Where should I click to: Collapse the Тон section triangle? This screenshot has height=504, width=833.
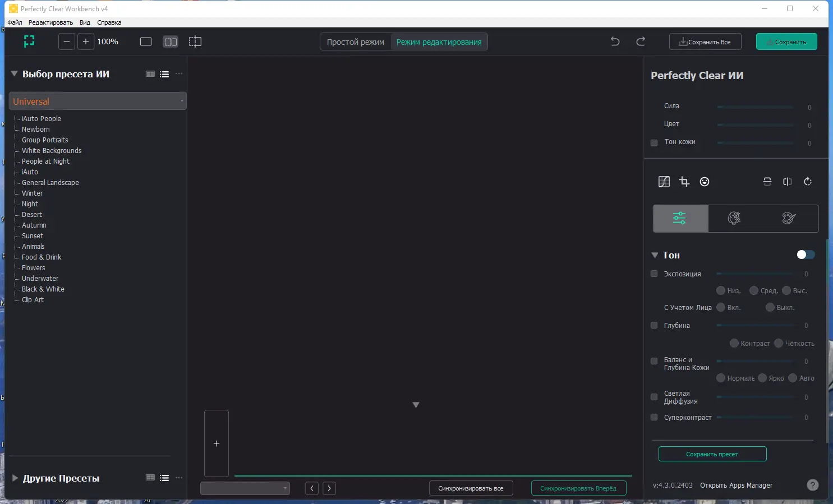tap(655, 255)
